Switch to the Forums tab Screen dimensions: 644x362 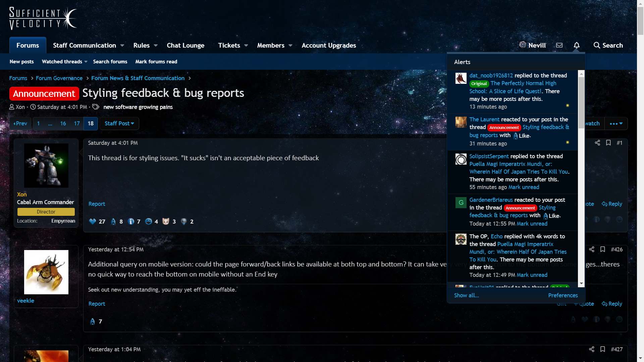pos(28,45)
